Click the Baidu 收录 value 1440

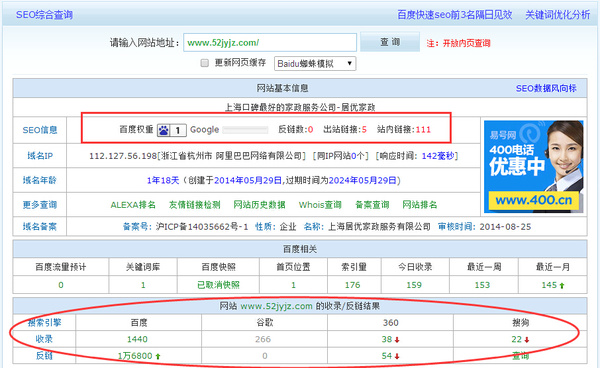pos(137,339)
